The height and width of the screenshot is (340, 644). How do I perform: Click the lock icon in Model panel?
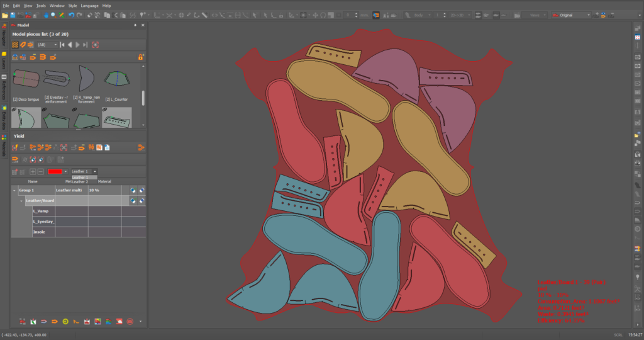[140, 57]
